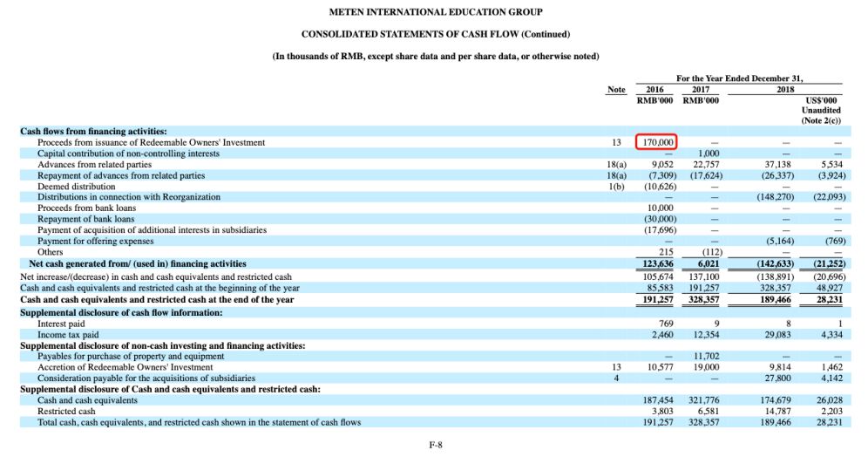The height and width of the screenshot is (457, 868).
Task: Click "Capital contribution of non-controlling interests" row label
Action: click(x=128, y=153)
